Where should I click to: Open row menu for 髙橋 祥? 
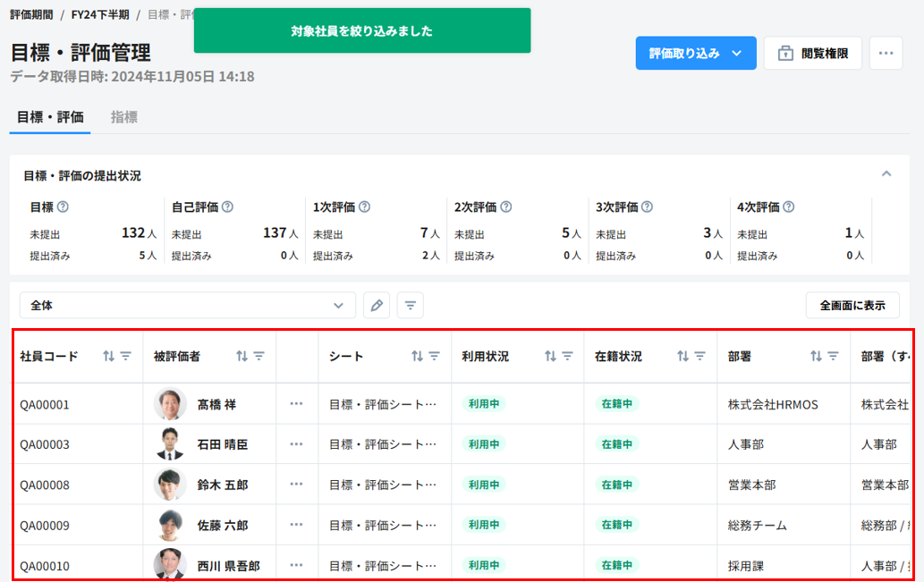pyautogui.click(x=297, y=404)
